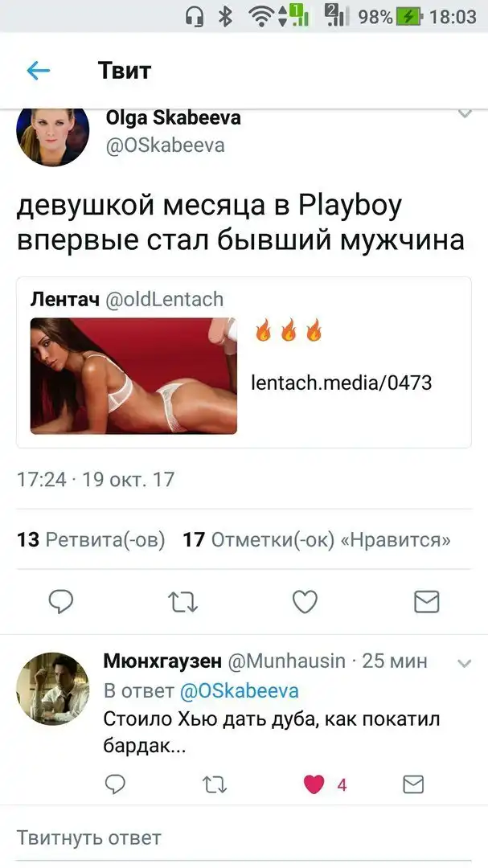The image size is (488, 868).
Task: Share main tweet via direct message icon
Action: (x=427, y=602)
